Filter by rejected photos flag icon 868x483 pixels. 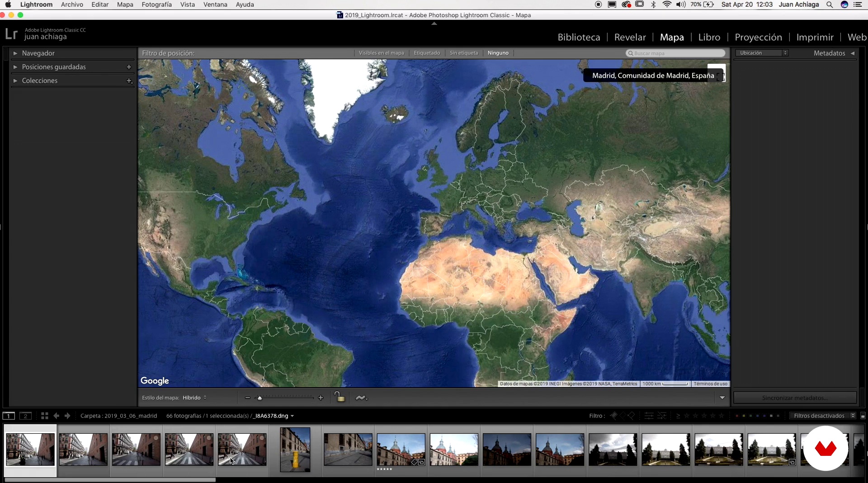(631, 416)
